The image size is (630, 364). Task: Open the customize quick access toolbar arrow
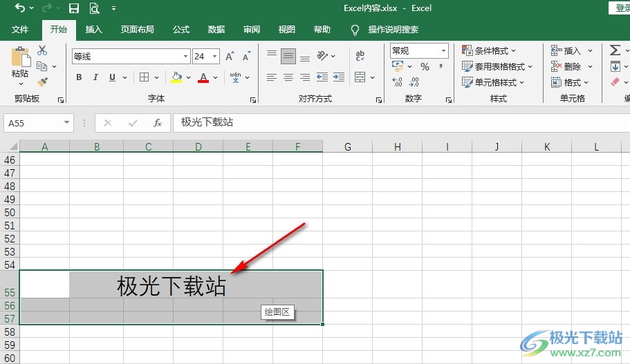pos(113,8)
